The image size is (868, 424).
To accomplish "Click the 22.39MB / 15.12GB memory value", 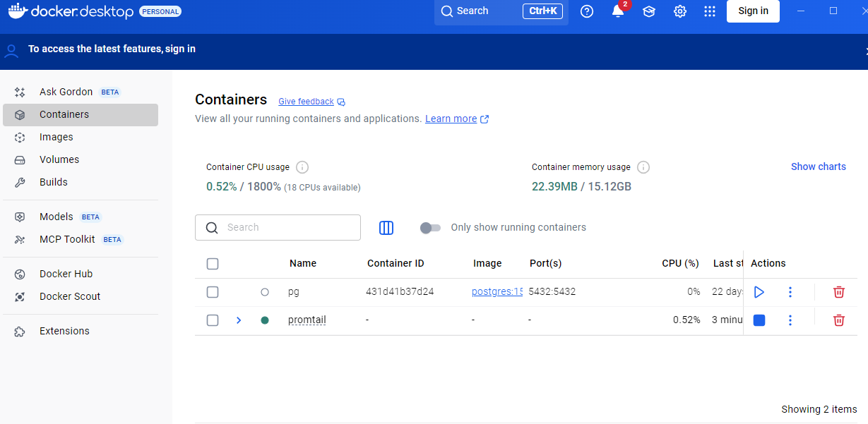I will [x=581, y=187].
